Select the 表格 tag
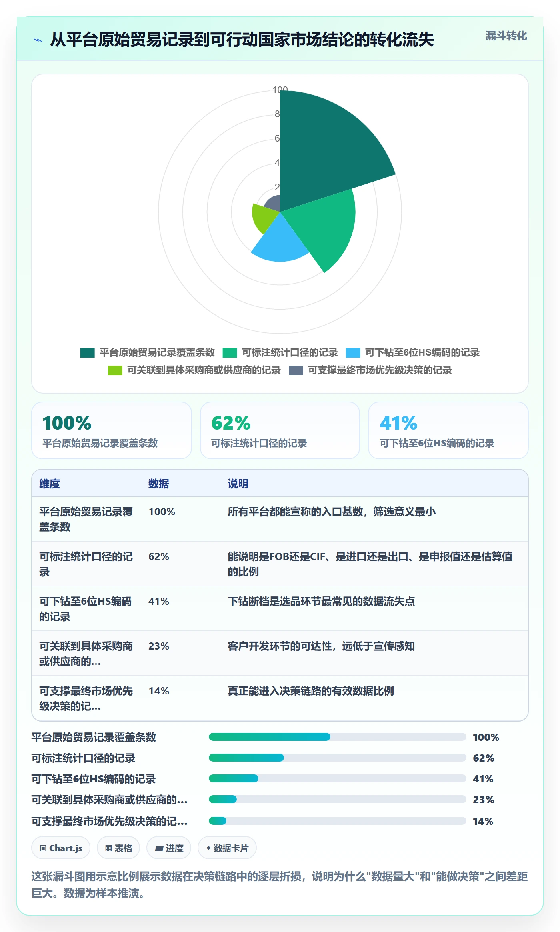Image resolution: width=560 pixels, height=932 pixels. coord(118,848)
